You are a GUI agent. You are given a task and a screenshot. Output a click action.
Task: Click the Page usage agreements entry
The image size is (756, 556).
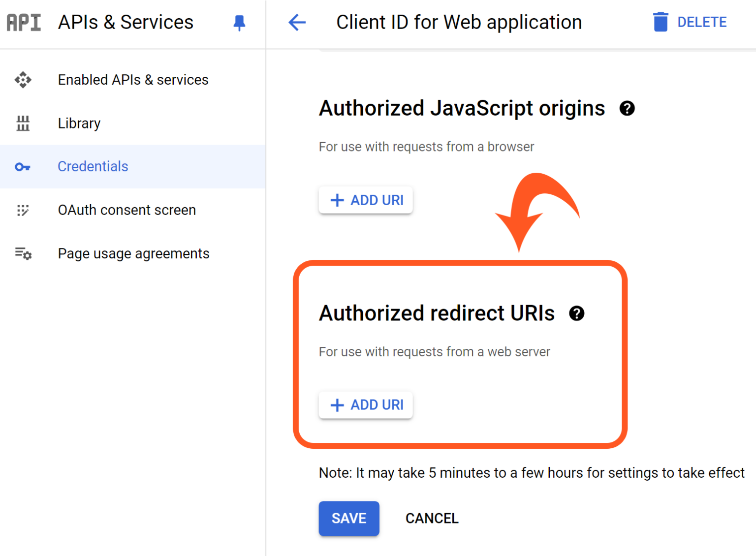pos(133,253)
